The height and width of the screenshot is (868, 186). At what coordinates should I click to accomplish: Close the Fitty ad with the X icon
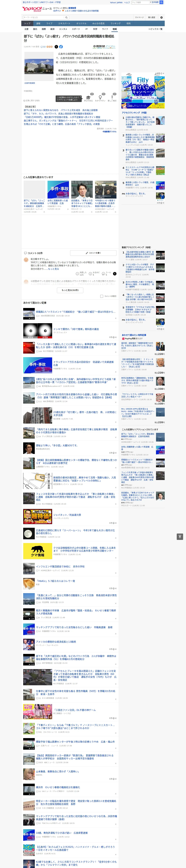(164, 73)
